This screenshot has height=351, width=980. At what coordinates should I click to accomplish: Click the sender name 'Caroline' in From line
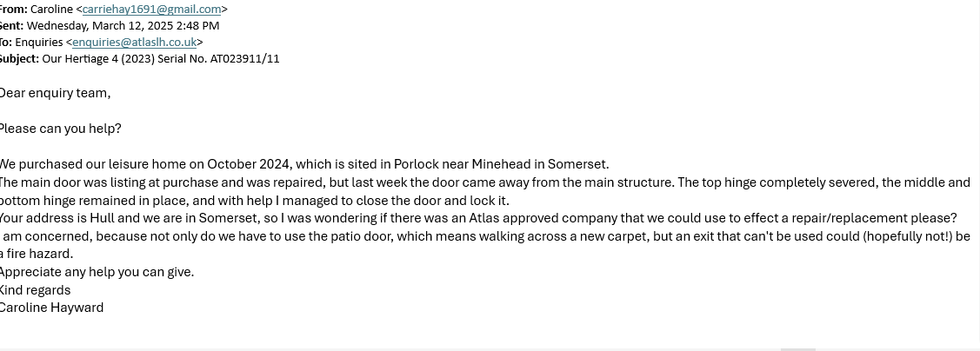tap(52, 10)
